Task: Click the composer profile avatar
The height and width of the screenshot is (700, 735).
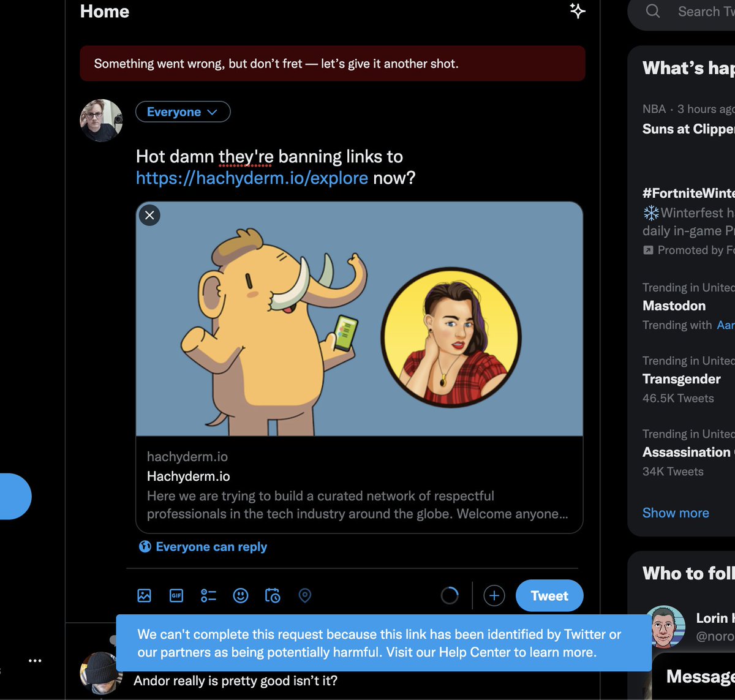Action: click(x=102, y=120)
